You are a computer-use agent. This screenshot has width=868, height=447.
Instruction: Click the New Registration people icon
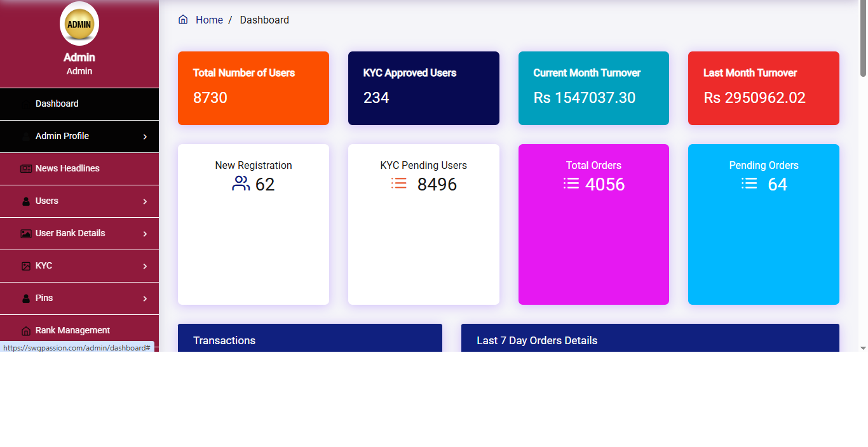coord(240,183)
